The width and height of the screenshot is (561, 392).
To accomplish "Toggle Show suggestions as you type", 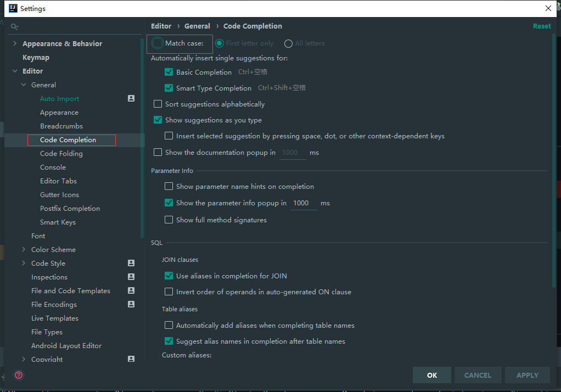I will point(158,120).
